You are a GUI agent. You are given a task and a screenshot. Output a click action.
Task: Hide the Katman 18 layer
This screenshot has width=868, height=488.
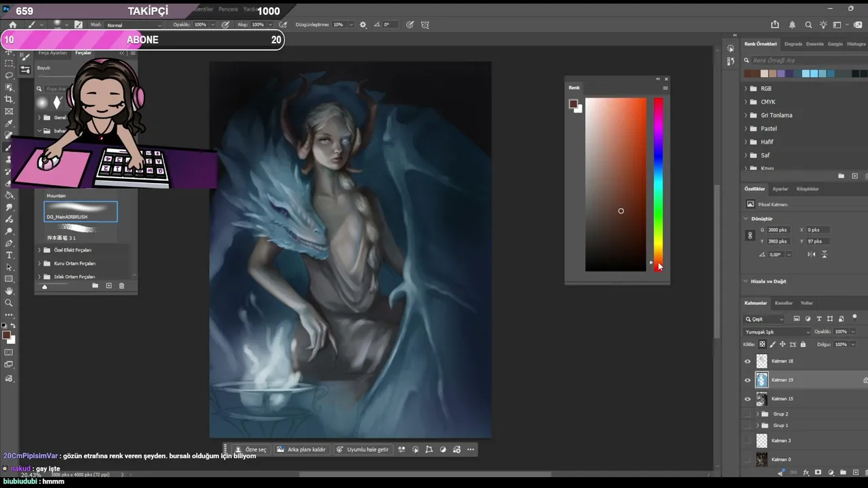click(x=748, y=361)
